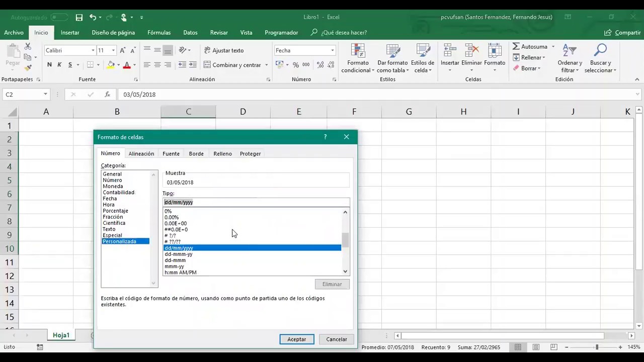The height and width of the screenshot is (362, 644).
Task: Expand the Fecha number format dropdown
Action: [332, 50]
